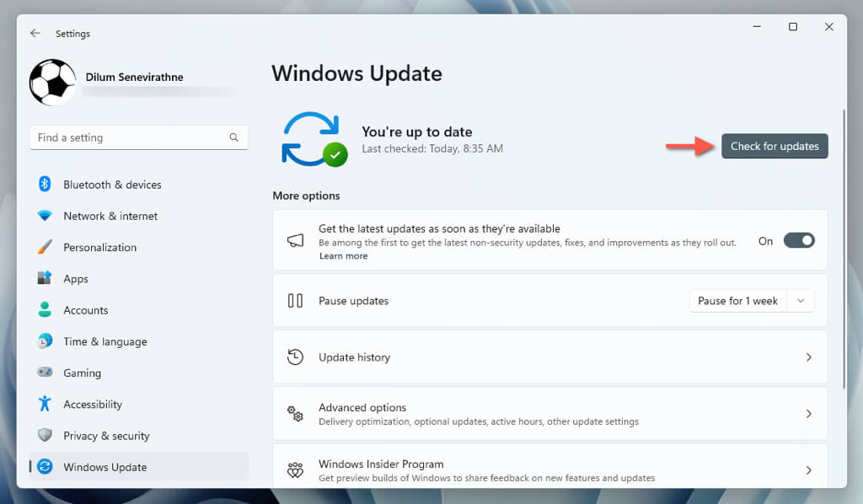Open Time & language settings
Image resolution: width=863 pixels, height=504 pixels.
(139, 341)
